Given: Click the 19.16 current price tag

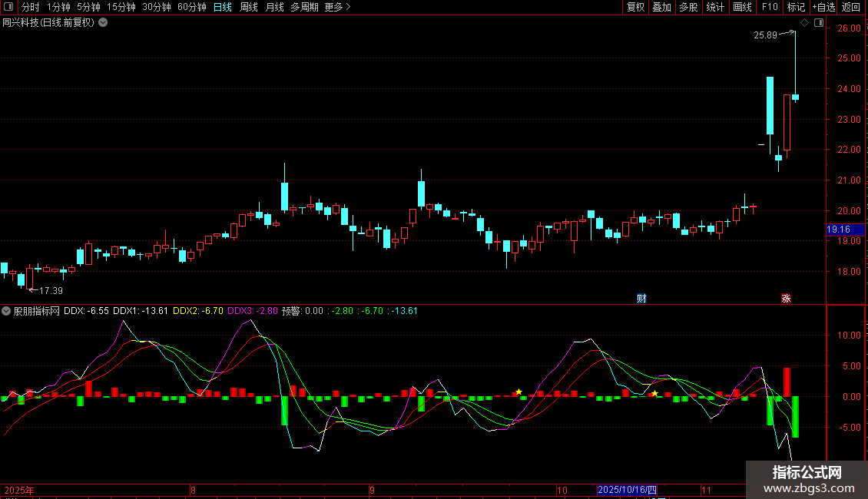Looking at the screenshot, I should (x=845, y=230).
